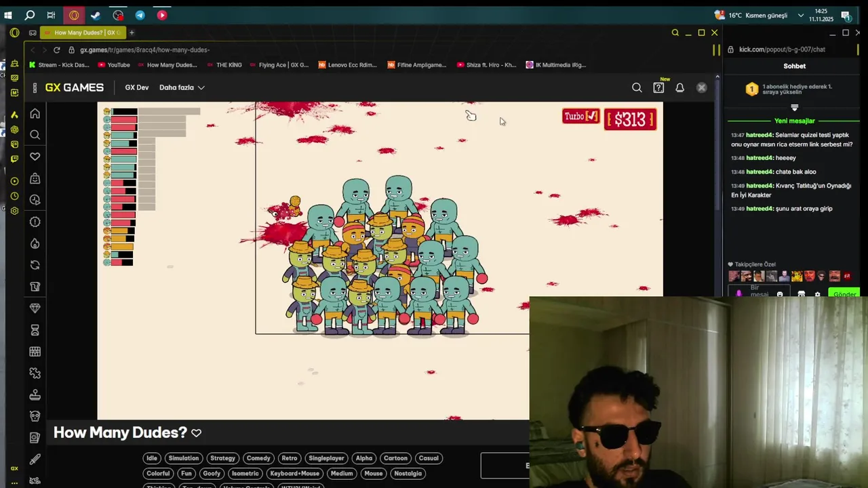
Task: Select the Comedy tag
Action: pyautogui.click(x=258, y=458)
